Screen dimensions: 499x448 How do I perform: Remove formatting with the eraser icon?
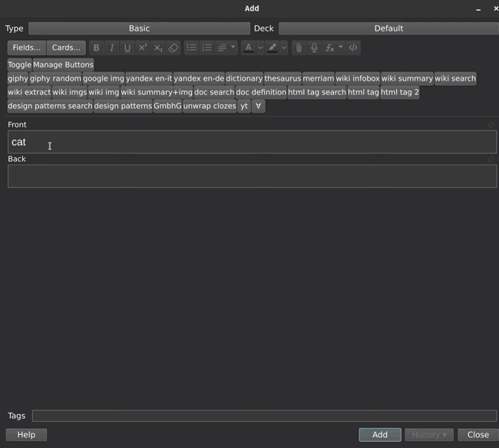[x=173, y=48]
